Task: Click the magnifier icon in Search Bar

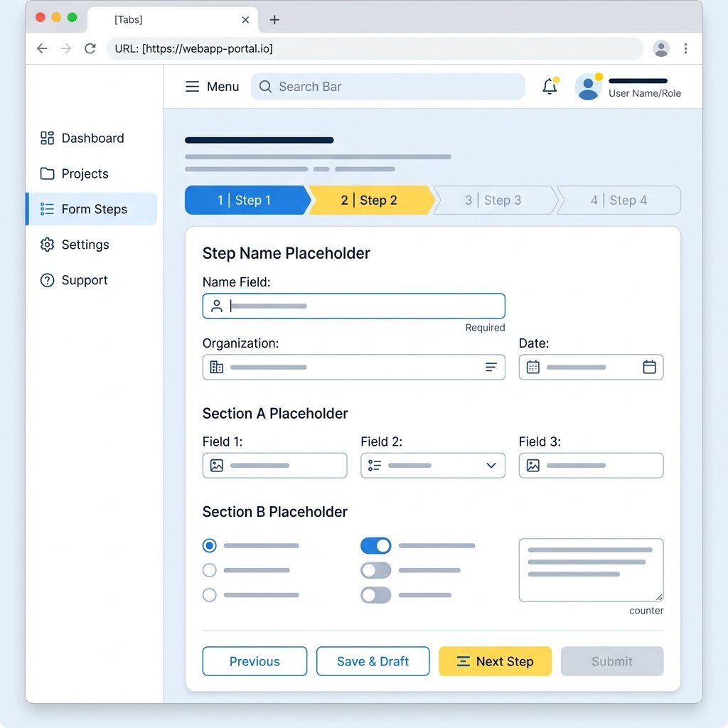Action: coord(265,86)
